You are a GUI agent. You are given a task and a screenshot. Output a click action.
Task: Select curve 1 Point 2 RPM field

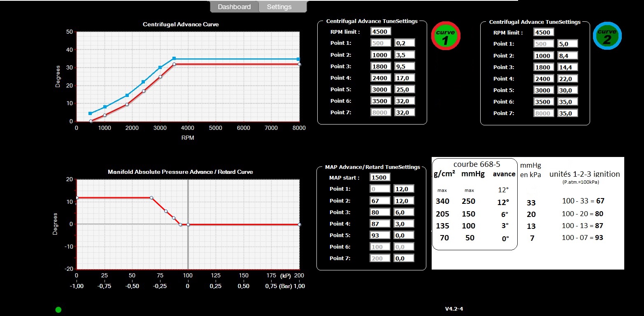381,55
